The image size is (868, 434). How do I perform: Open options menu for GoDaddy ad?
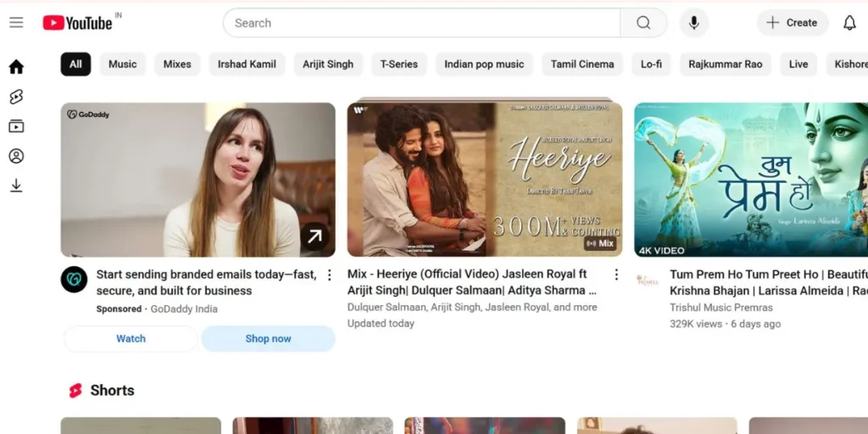pos(329,275)
